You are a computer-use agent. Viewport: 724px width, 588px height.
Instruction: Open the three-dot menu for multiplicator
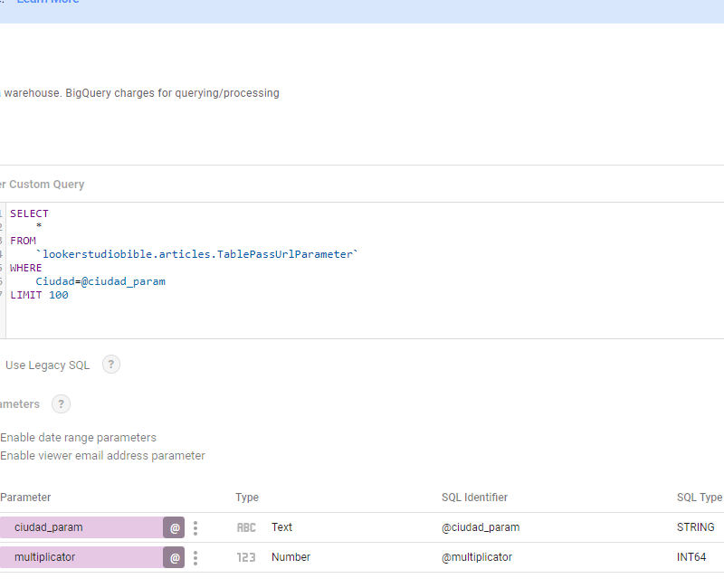tap(195, 557)
